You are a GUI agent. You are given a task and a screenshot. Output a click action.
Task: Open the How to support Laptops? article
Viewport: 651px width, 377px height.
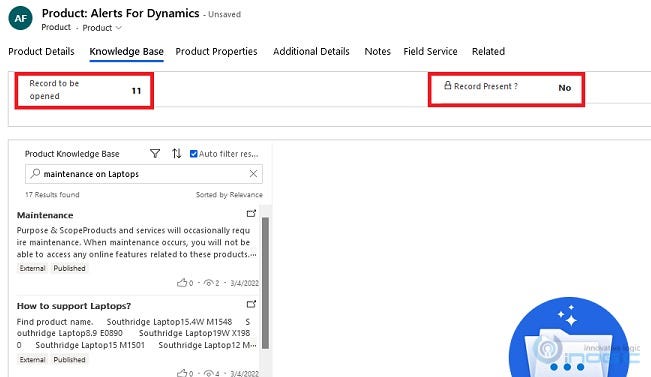click(73, 306)
